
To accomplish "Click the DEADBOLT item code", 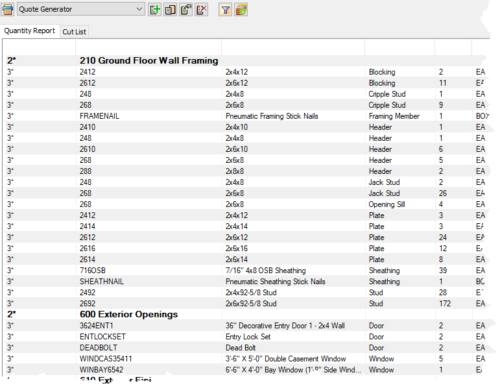I will [x=98, y=347].
